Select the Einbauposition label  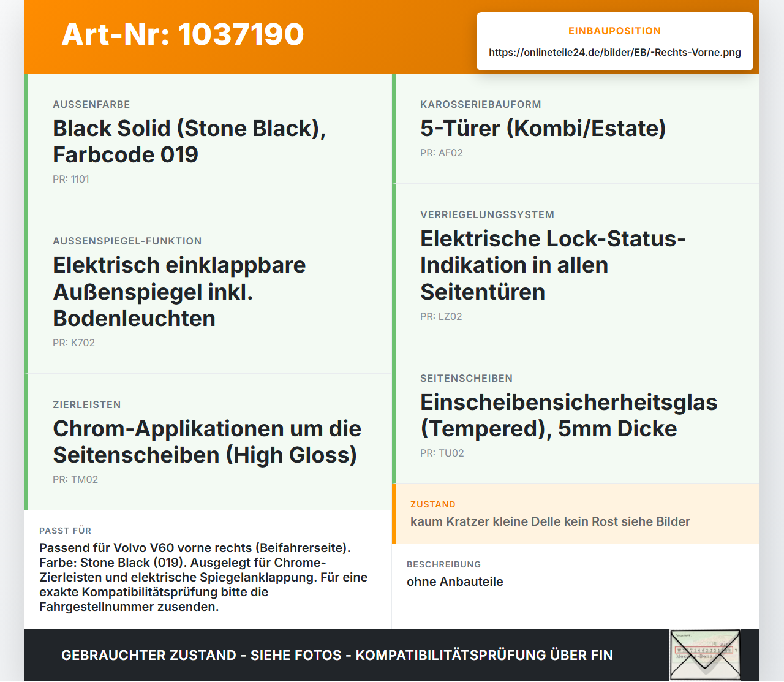[x=615, y=31]
